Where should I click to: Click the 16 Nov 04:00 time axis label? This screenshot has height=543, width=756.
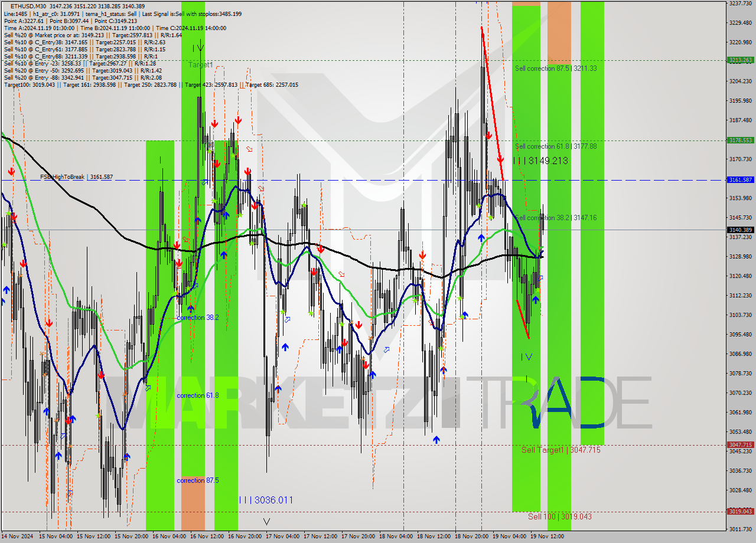(169, 537)
